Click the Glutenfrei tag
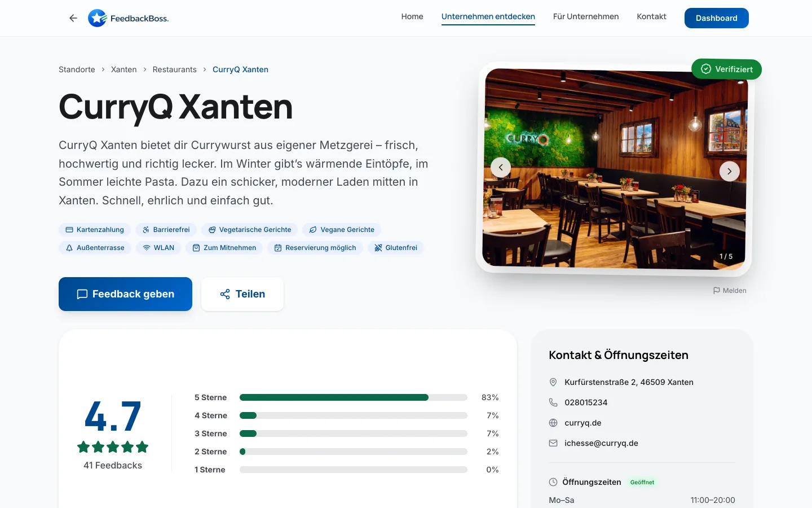Screen dimensions: 812x508 point(396,248)
